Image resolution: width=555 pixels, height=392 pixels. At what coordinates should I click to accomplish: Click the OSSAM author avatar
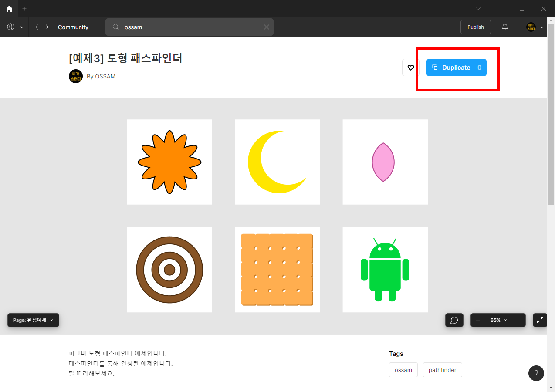(x=76, y=76)
